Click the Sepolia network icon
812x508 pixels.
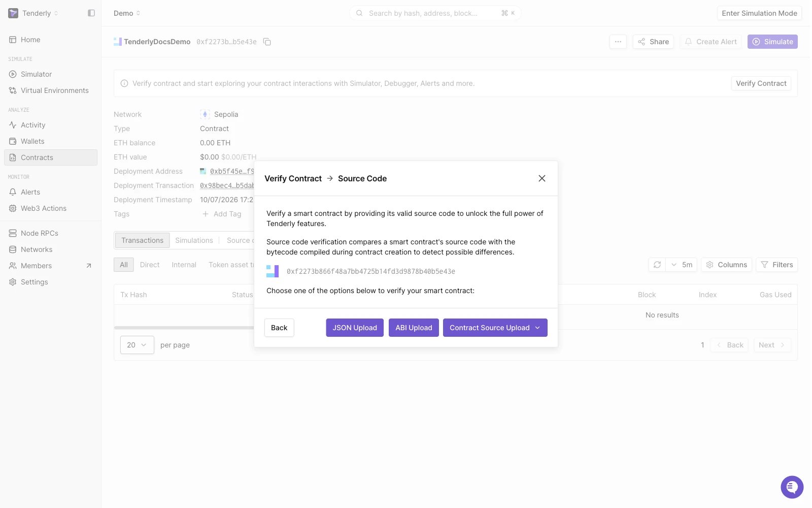[205, 114]
